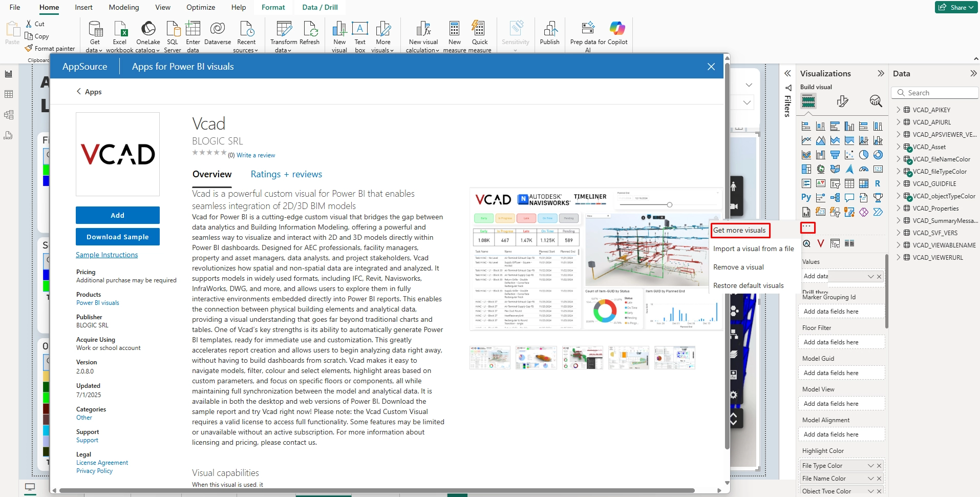Choose the Python Py visual icon
980x497 pixels.
click(806, 198)
